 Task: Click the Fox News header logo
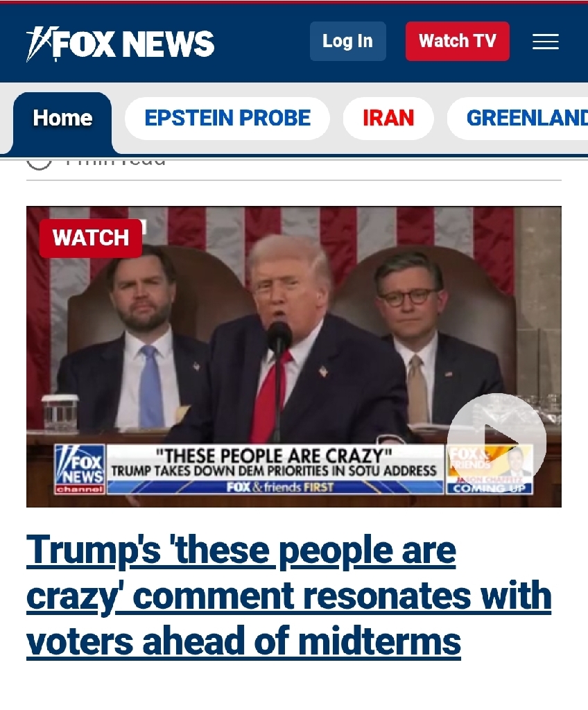coord(120,44)
